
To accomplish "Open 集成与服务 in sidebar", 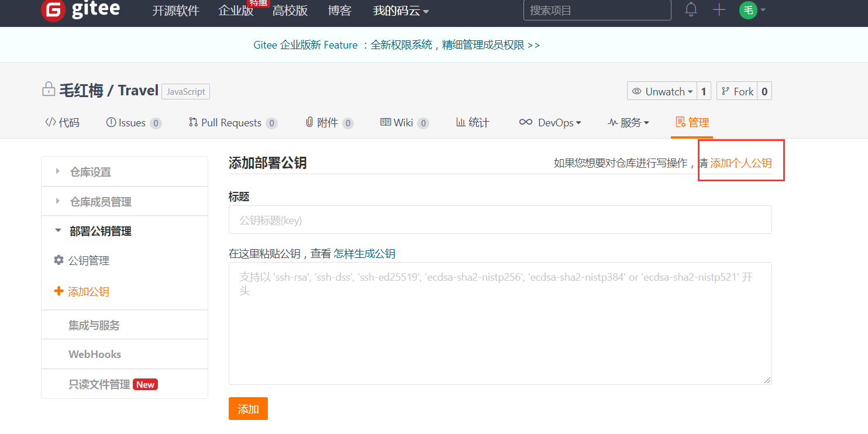I will click(125, 325).
